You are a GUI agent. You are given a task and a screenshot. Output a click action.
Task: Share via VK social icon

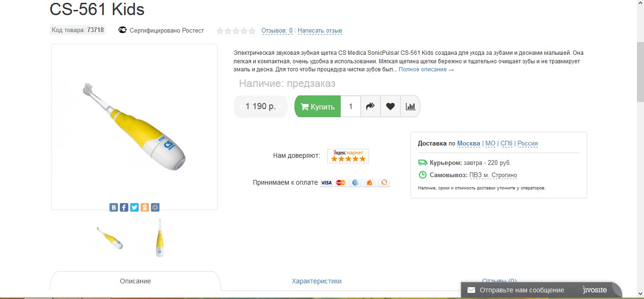pos(114,207)
